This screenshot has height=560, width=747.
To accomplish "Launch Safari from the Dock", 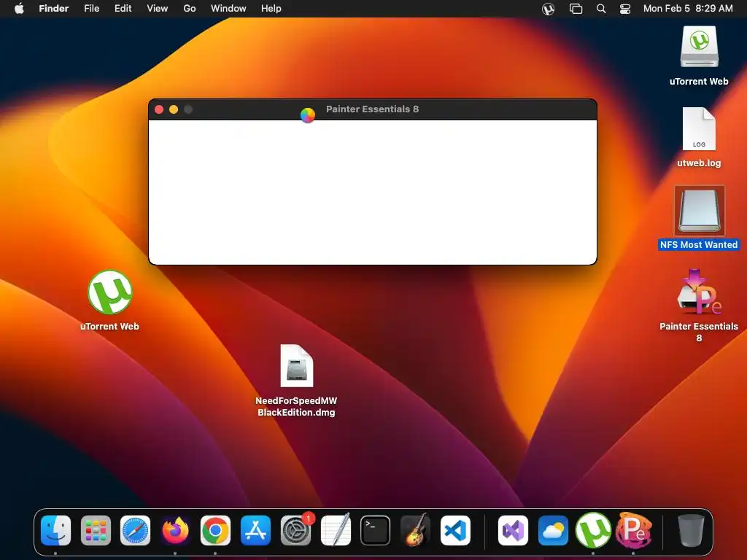I will (135, 531).
